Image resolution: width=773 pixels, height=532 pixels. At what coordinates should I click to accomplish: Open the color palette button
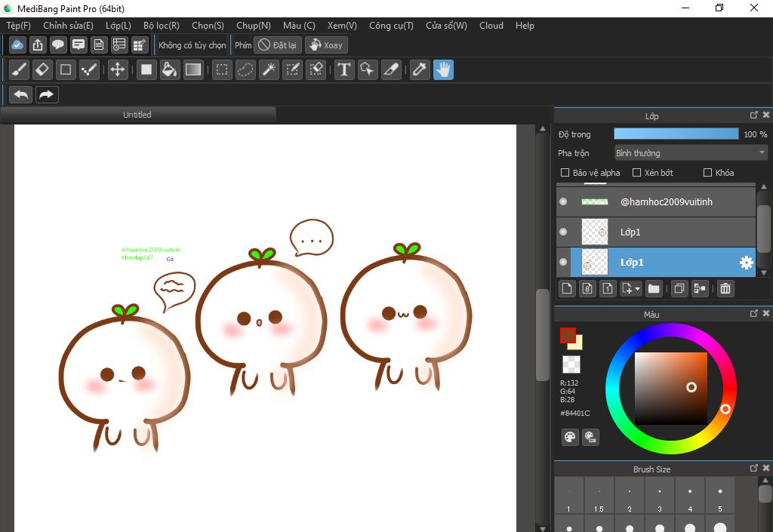(x=570, y=437)
